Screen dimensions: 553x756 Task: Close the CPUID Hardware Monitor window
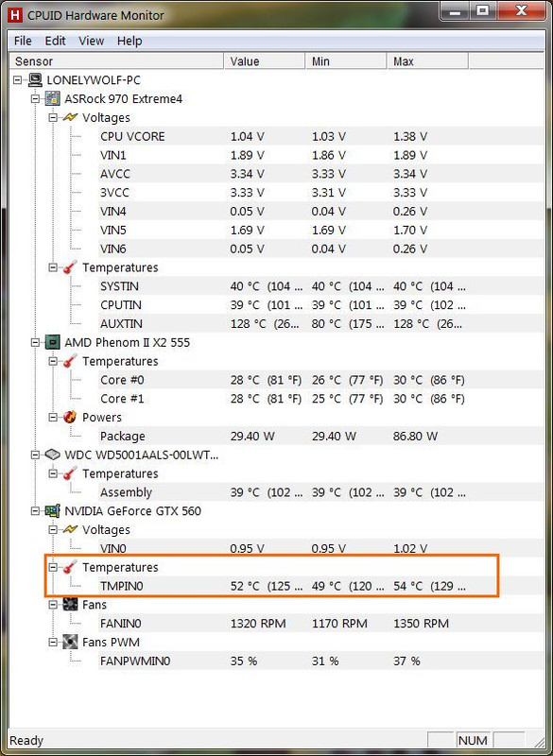coord(521,11)
